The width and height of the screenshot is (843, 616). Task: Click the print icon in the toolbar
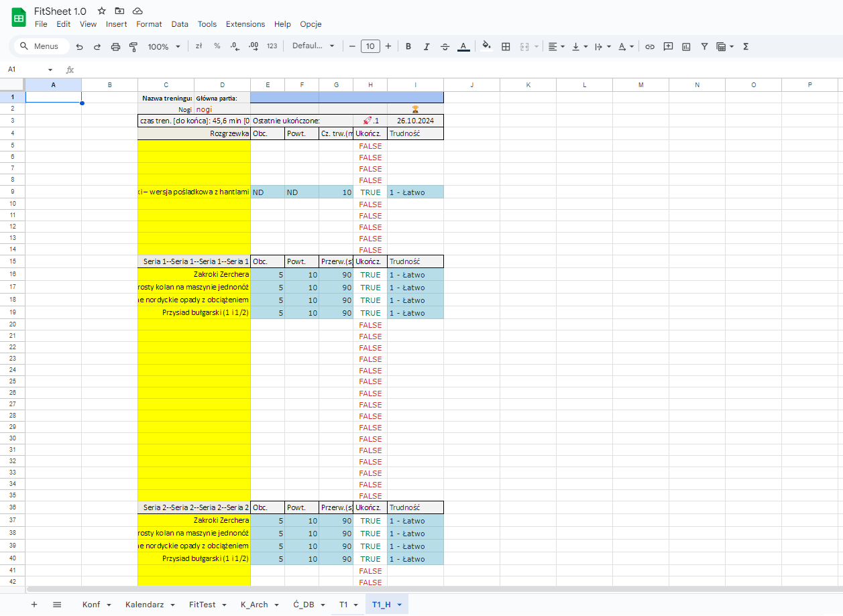coord(115,46)
